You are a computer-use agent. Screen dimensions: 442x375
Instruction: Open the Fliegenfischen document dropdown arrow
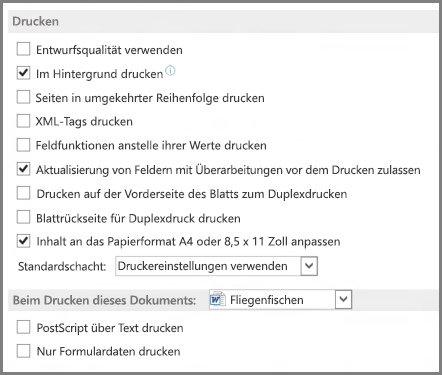click(343, 299)
